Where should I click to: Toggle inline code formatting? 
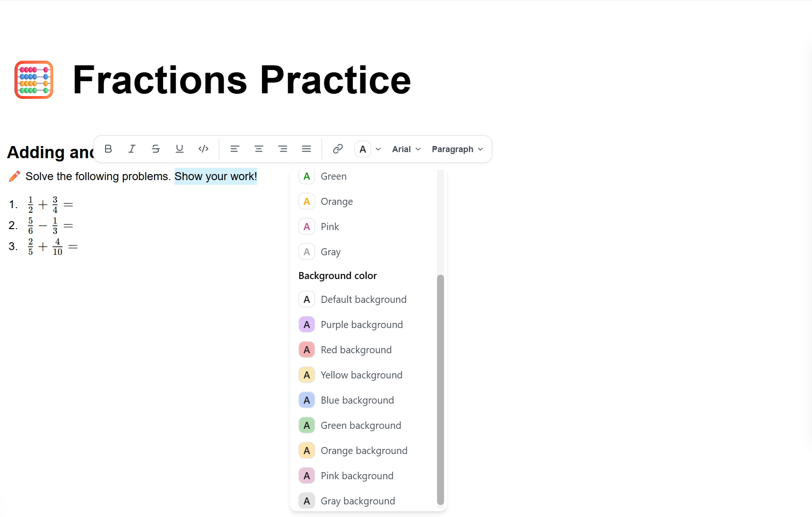tap(204, 149)
